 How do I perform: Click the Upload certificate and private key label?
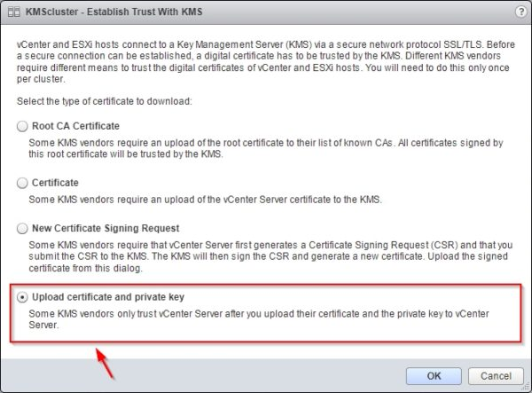click(x=108, y=297)
